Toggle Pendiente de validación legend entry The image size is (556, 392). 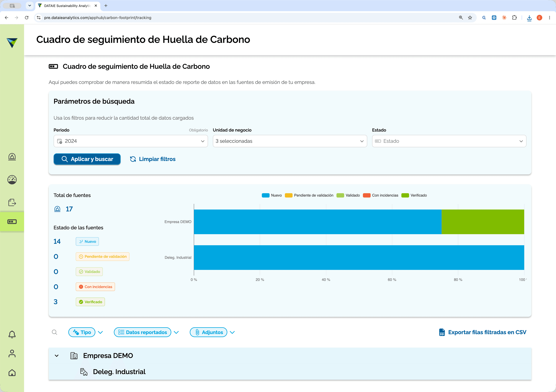tap(309, 195)
